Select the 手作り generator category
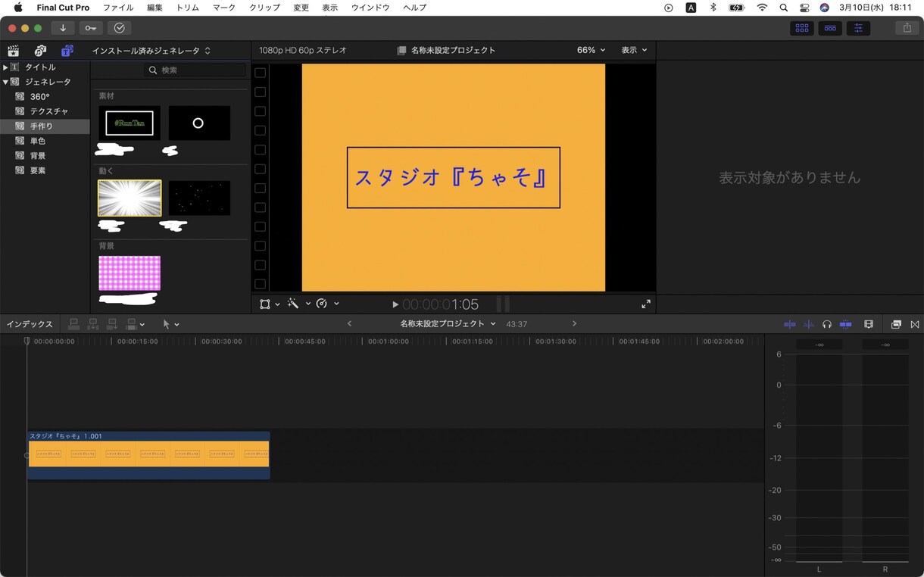The image size is (924, 577). click(x=45, y=126)
